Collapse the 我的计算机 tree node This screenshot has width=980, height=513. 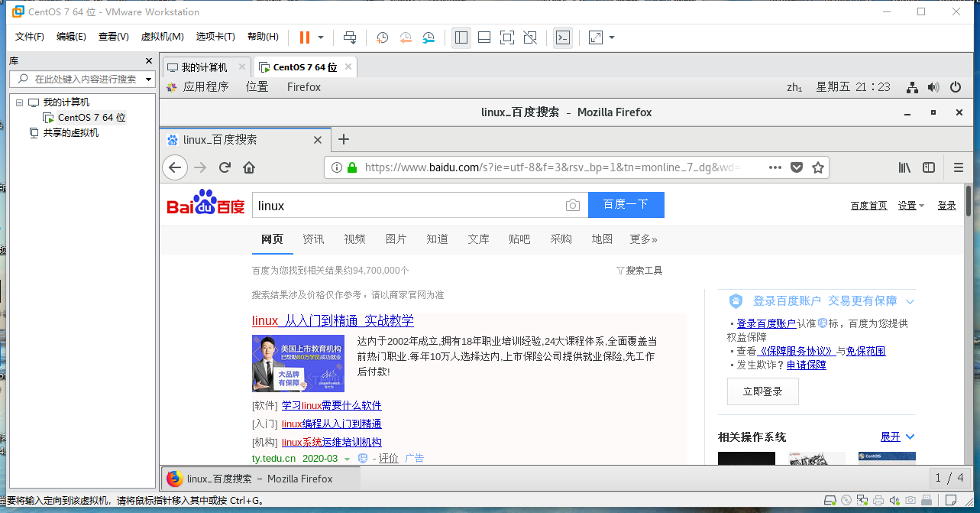pos(20,102)
